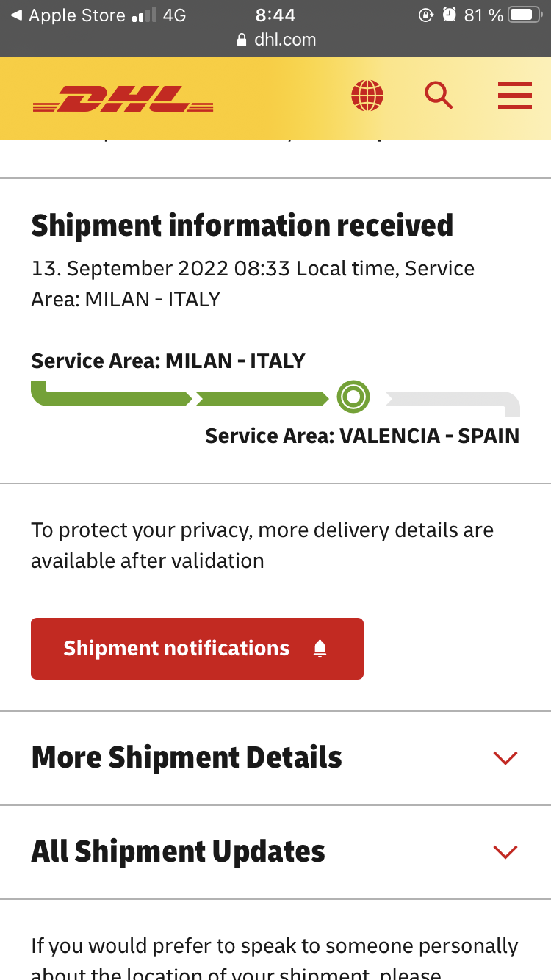Go back to Apple Store app
Screen dimensions: 551x980
click(68, 15)
